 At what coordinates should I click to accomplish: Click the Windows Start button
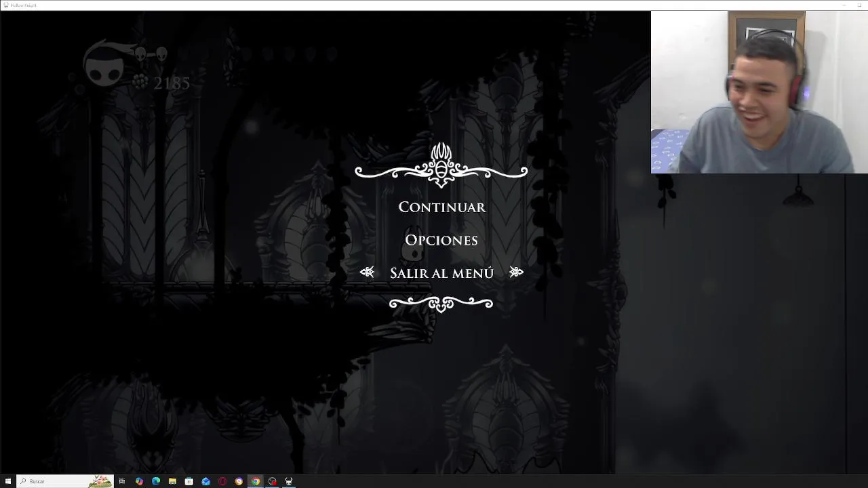8,481
